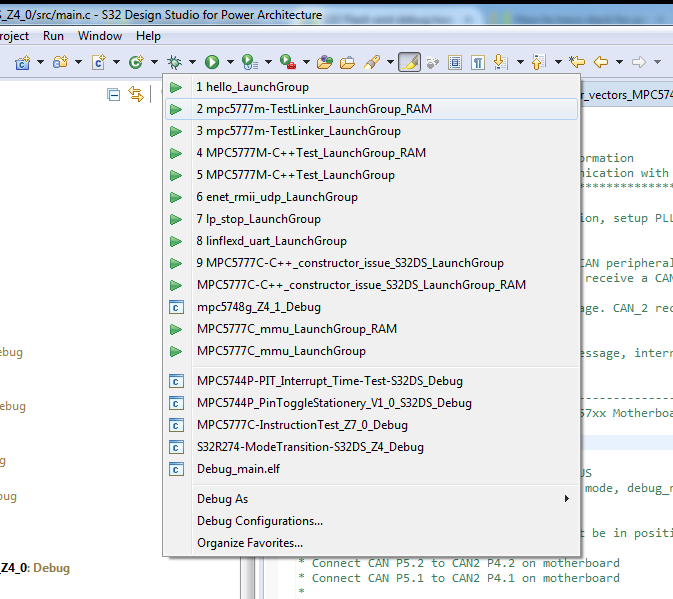
Task: Select MPC5744P-PIT_Interrupt_Time-Test-S32DS_Debug
Action: coord(371,381)
